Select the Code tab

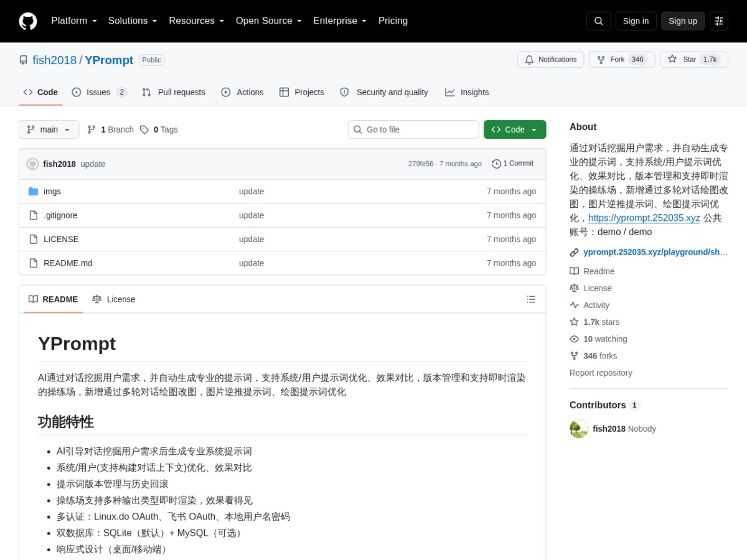pyautogui.click(x=40, y=92)
